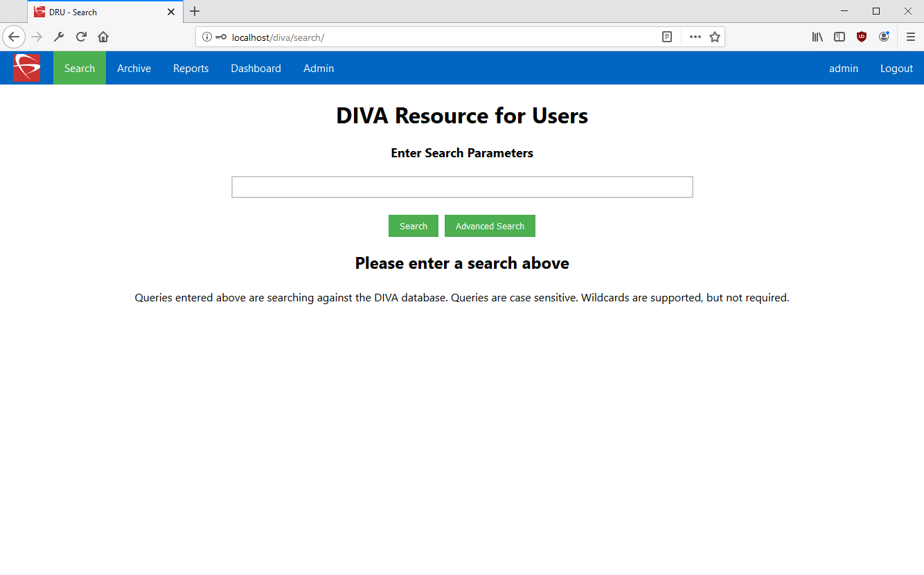Image resolution: width=924 pixels, height=575 pixels.
Task: Switch to the Reports navigation item
Action: (x=190, y=68)
